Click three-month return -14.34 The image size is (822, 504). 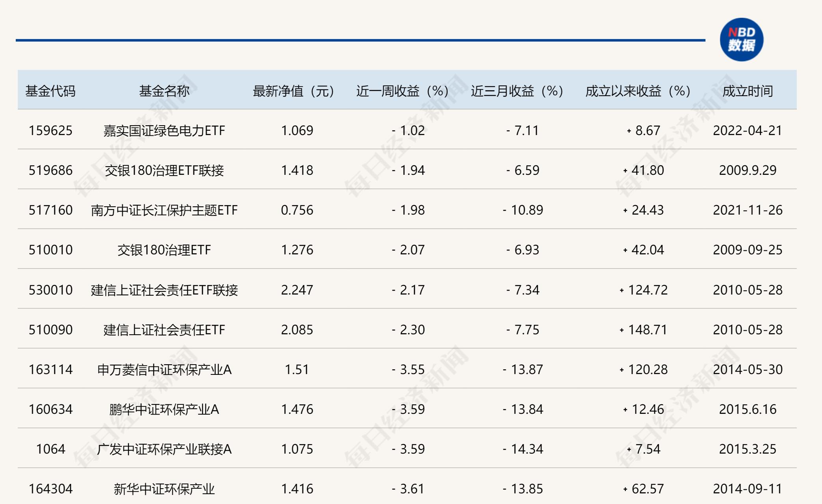coord(523,449)
